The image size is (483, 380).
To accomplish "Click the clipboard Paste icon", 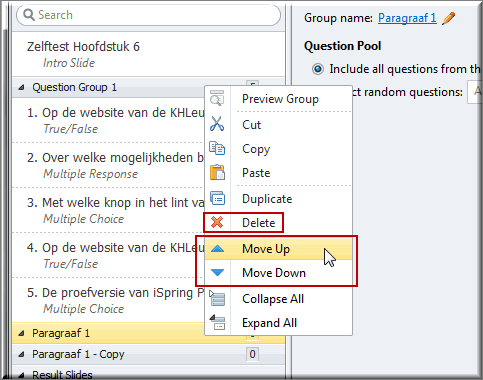I will point(217,173).
